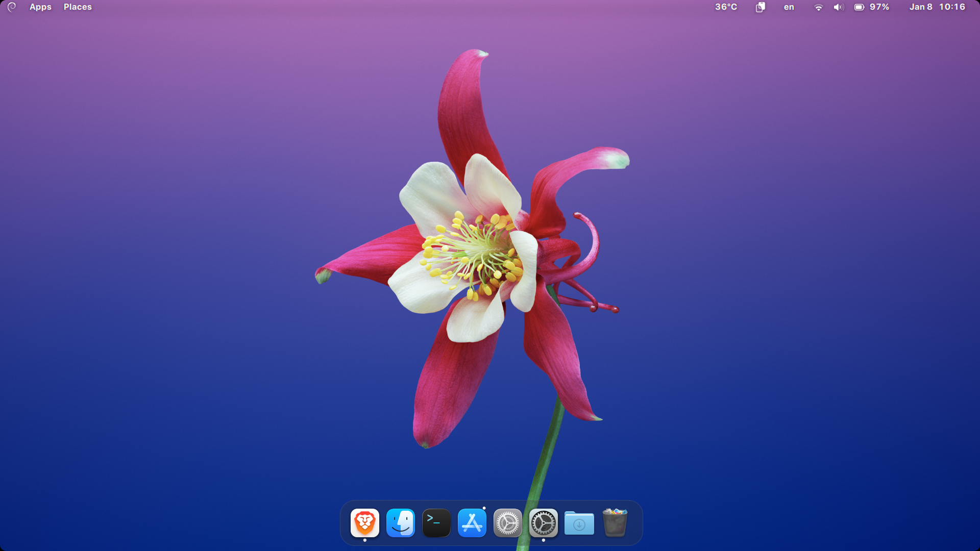Click the 10:16 clock time
The image size is (980, 551).
952,7
